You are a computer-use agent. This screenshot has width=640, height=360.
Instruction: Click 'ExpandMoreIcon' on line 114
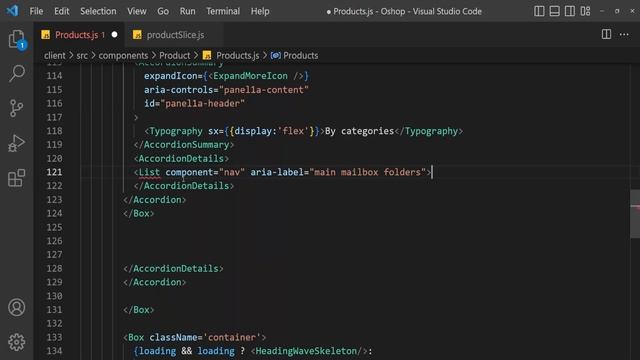[250, 76]
